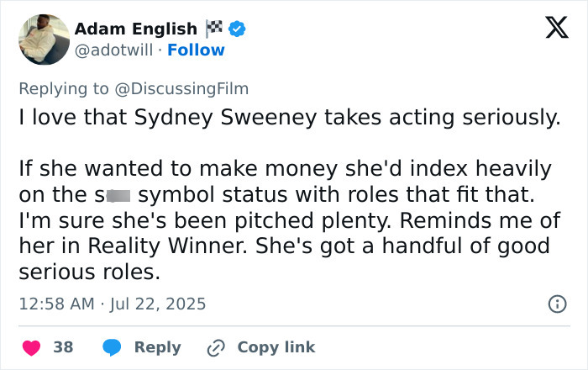Screen dimensions: 588x370
Task: Open Adam English's profile picture
Action: pyautogui.click(x=43, y=39)
